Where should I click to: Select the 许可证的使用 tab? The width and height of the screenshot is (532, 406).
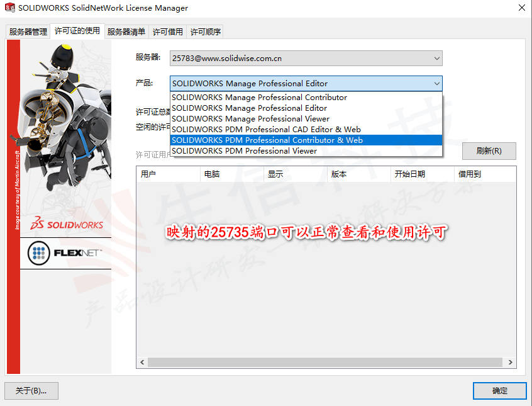(77, 31)
